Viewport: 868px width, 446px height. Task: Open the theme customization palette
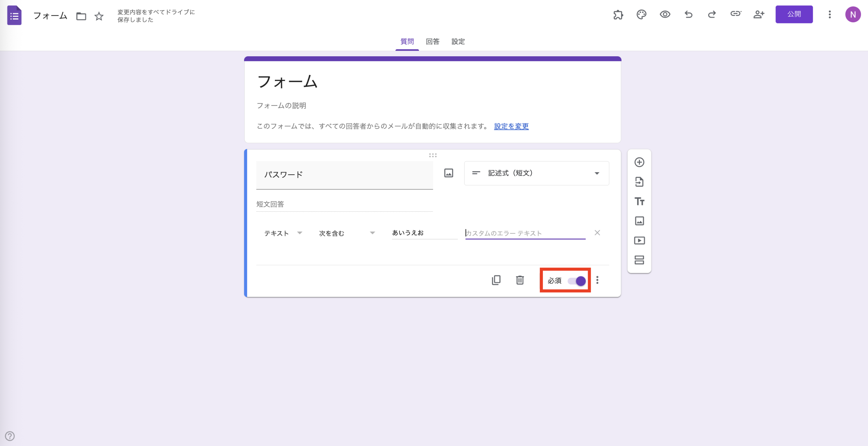point(641,15)
